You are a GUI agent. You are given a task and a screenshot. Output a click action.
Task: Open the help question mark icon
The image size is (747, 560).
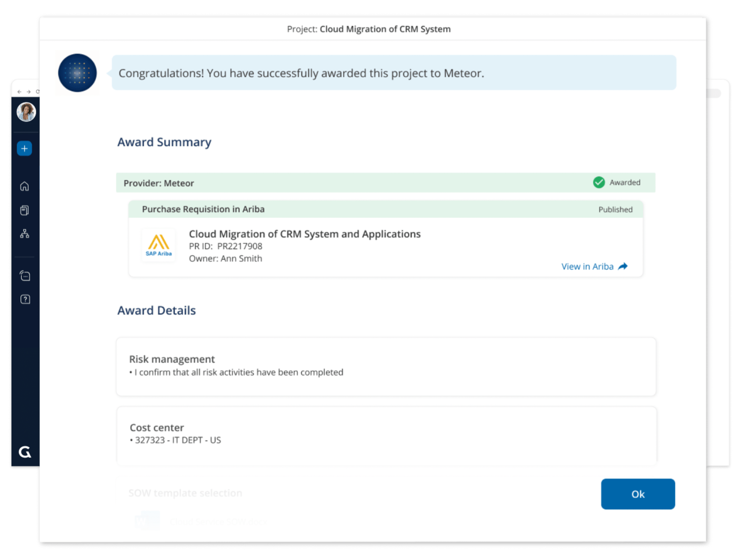point(25,299)
